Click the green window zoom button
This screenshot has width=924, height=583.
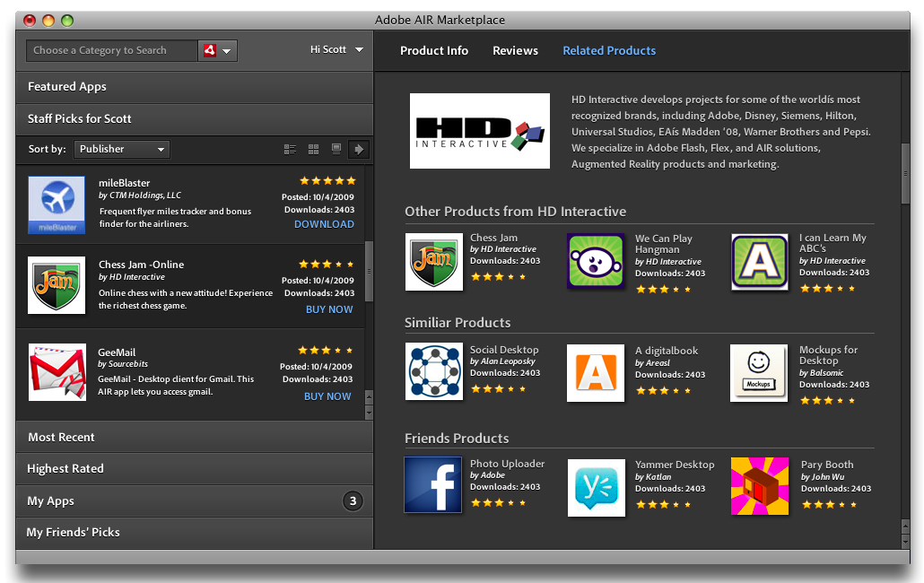tap(67, 21)
